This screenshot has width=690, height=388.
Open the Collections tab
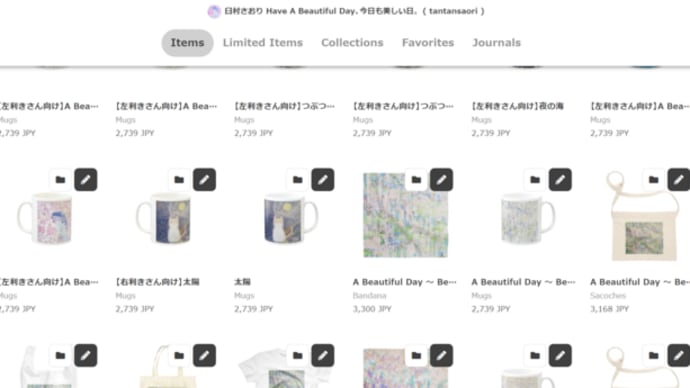(352, 43)
